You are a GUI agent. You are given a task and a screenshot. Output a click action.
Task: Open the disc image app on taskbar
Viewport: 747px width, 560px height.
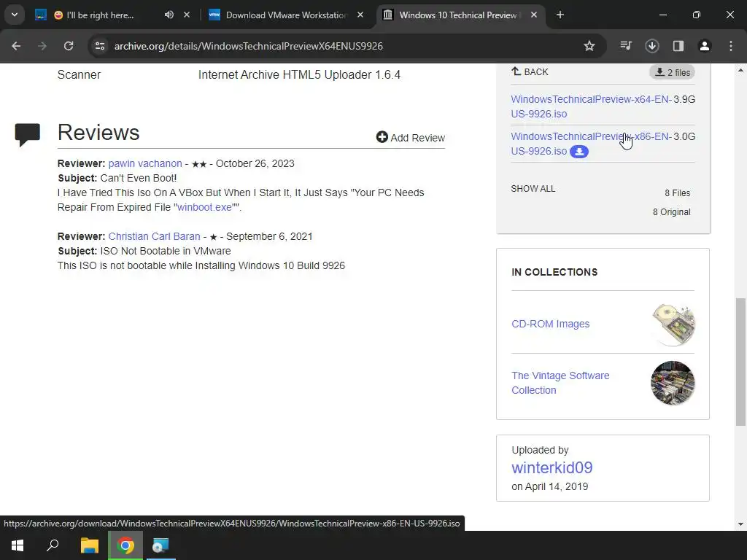[x=160, y=545]
